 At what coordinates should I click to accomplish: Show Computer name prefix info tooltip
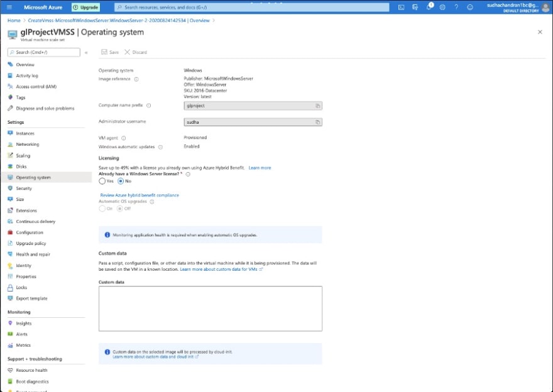click(x=149, y=106)
